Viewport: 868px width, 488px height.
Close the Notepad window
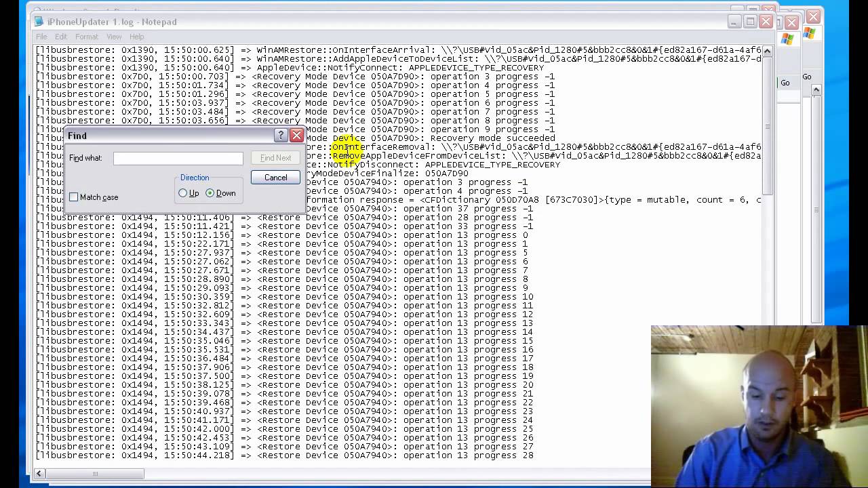click(766, 22)
